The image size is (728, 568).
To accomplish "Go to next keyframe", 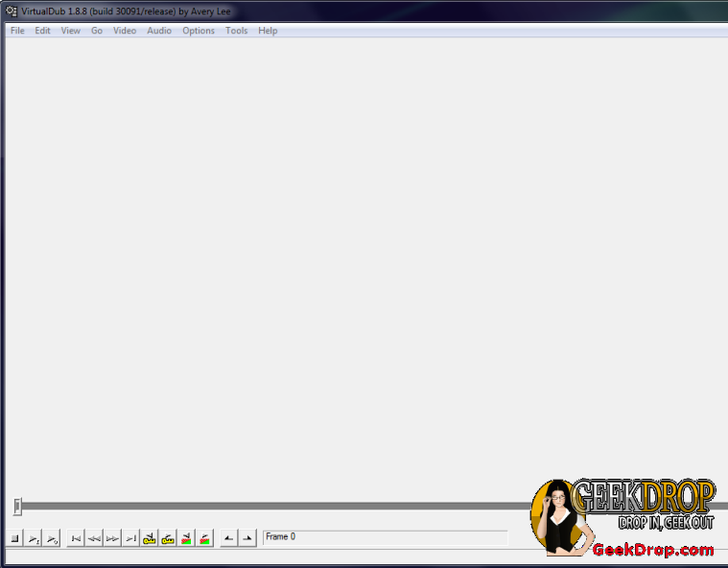I will (168, 539).
